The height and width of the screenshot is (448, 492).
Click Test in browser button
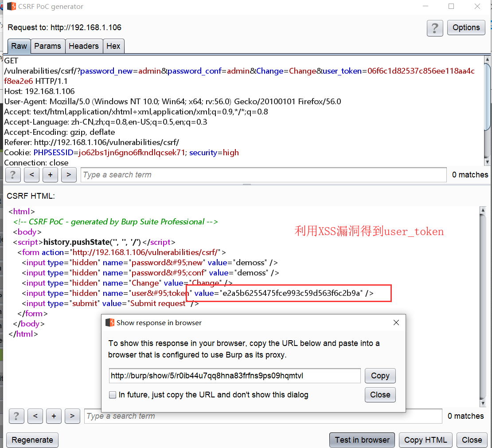pos(362,440)
